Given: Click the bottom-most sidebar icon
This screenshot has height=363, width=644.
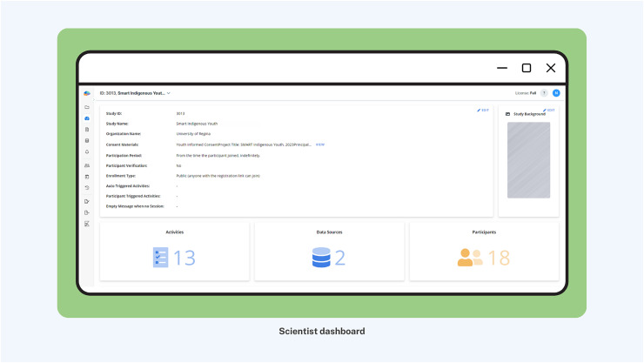Looking at the screenshot, I should [x=87, y=224].
